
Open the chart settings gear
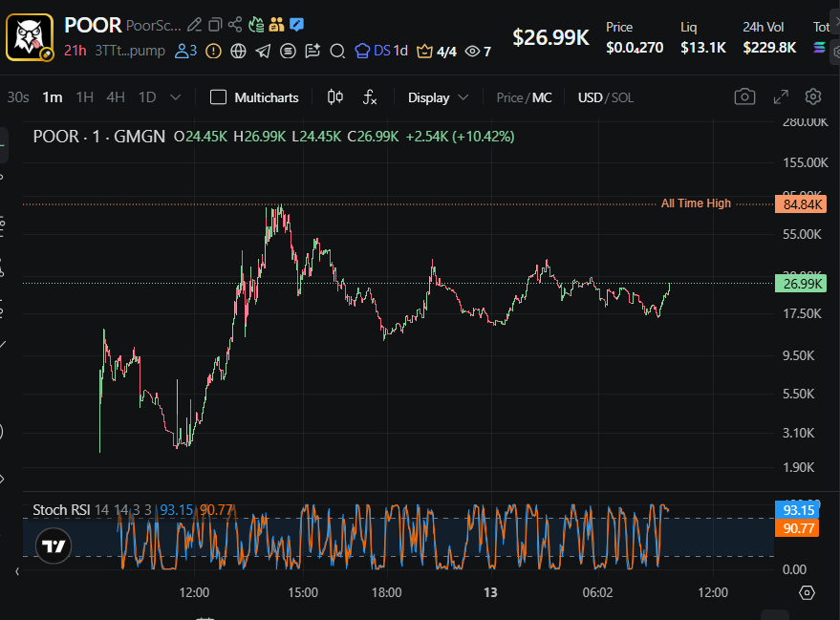(812, 96)
